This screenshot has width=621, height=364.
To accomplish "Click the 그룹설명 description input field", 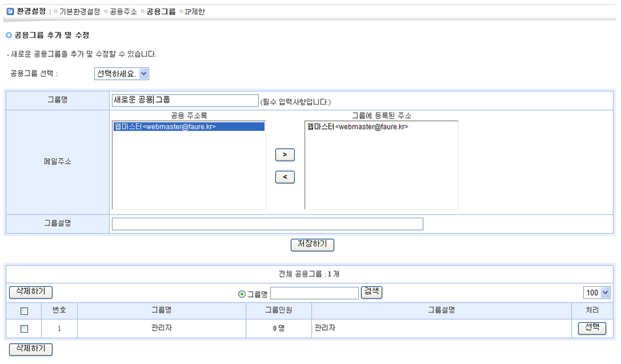I will pyautogui.click(x=267, y=224).
